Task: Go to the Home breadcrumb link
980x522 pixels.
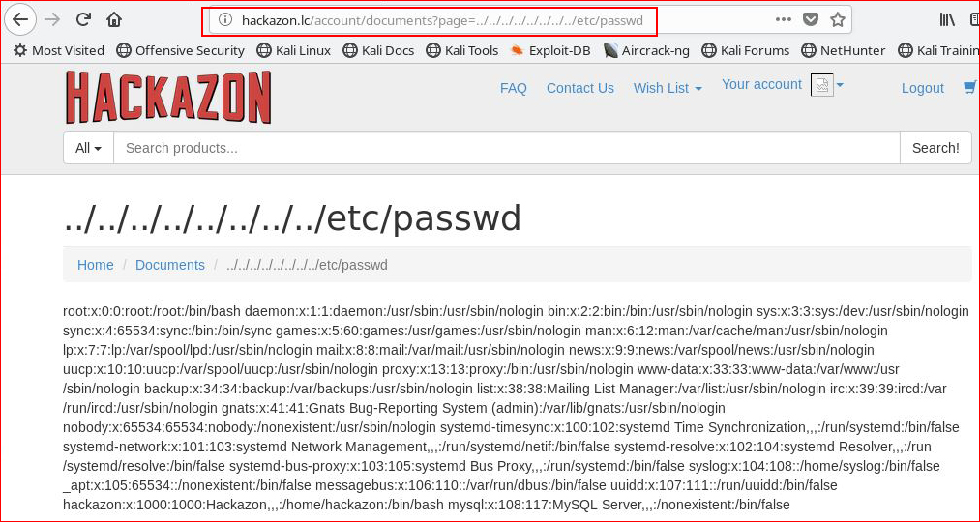Action: pyautogui.click(x=96, y=265)
